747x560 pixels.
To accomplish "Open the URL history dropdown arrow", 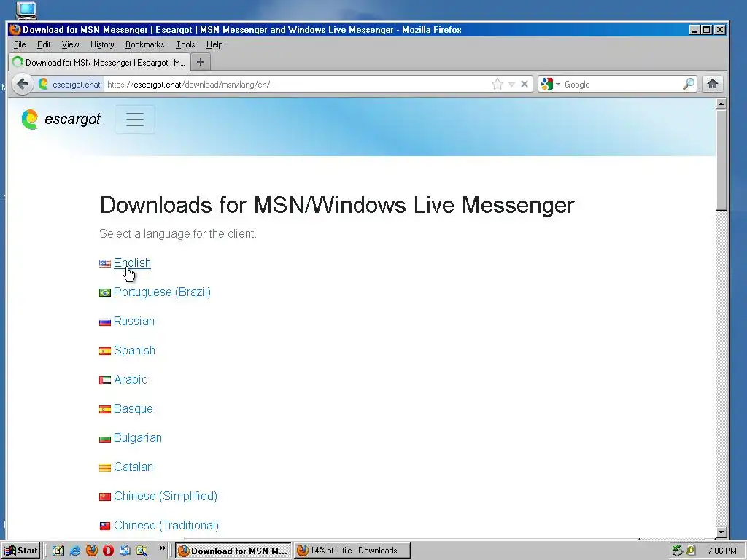I will coord(511,85).
